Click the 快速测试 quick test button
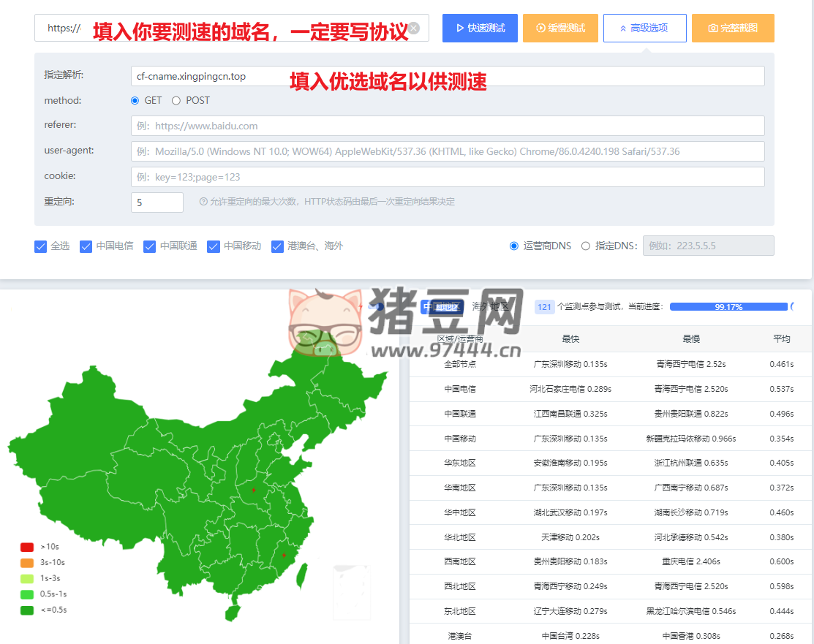814x644 pixels. click(x=480, y=29)
